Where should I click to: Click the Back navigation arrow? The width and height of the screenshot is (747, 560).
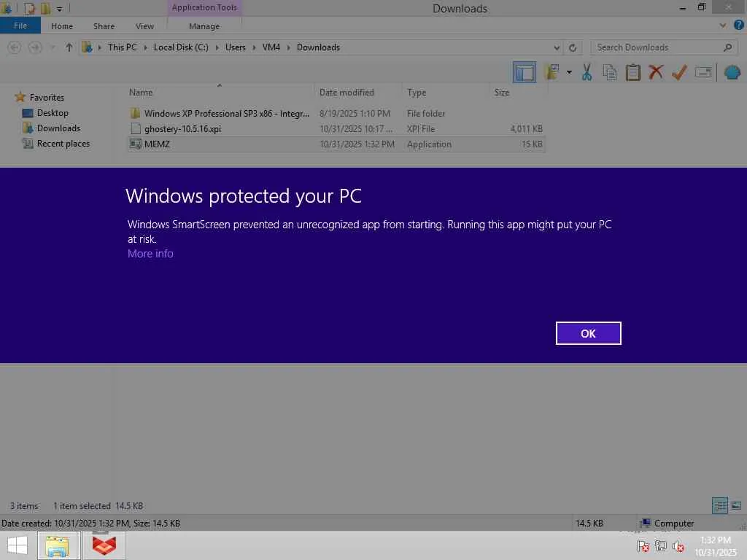coord(15,47)
